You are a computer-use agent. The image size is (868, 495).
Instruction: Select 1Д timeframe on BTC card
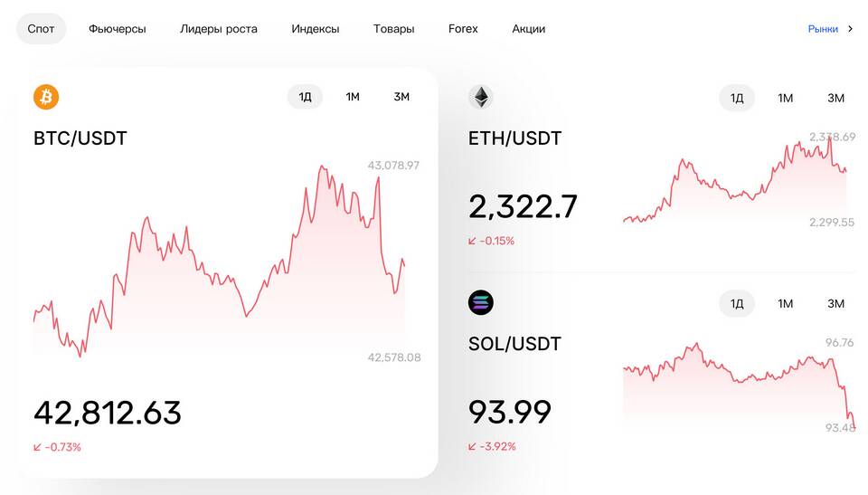[305, 97]
